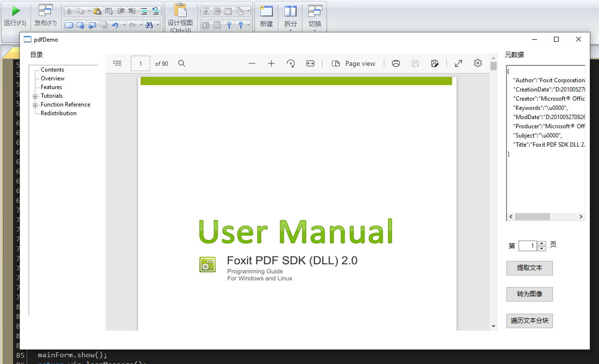Screen dimensions: 599x364
Task: Select Overview in the outline tree
Action: click(53, 78)
